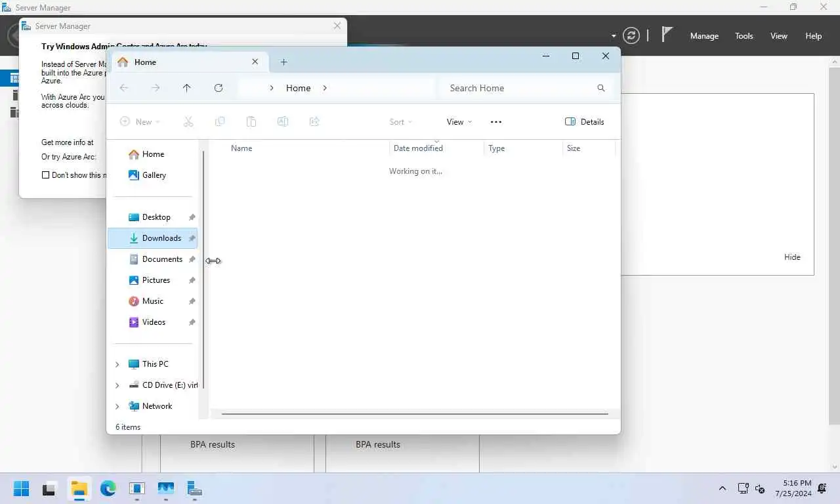Open the Manage menu in Server Manager
The height and width of the screenshot is (504, 840).
[x=704, y=36]
